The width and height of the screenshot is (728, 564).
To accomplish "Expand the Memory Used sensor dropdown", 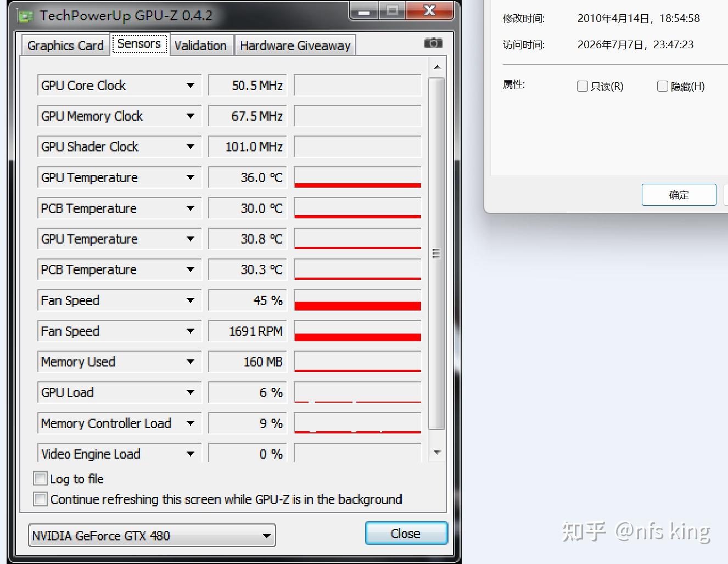I will pyautogui.click(x=190, y=362).
